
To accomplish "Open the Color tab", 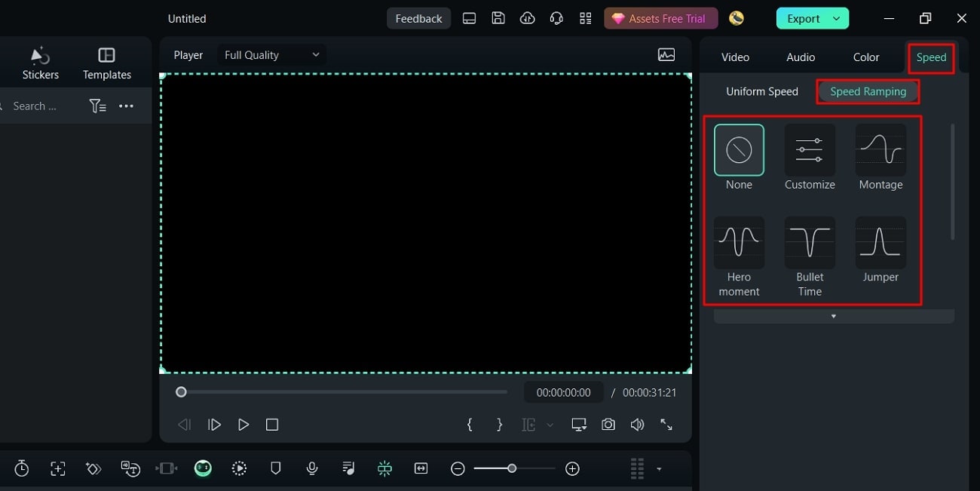I will click(x=866, y=57).
